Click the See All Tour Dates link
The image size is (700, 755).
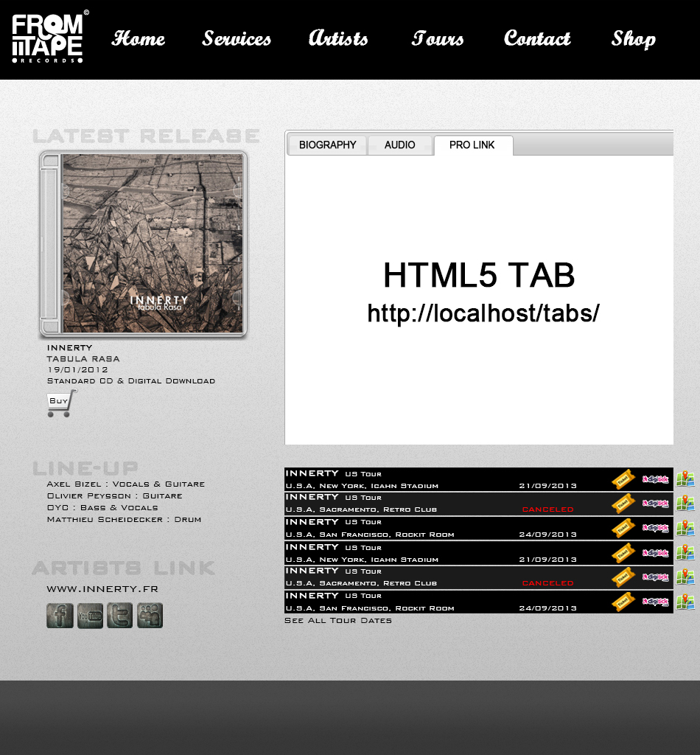point(338,621)
